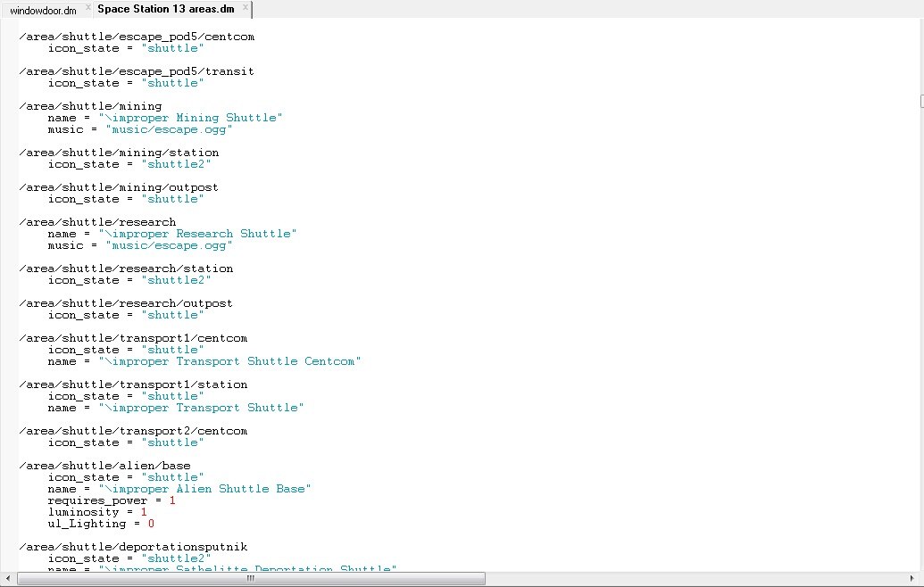Image resolution: width=924 pixels, height=587 pixels.
Task: Click icon_state "shuttle2" under mining/station
Action: coord(129,164)
